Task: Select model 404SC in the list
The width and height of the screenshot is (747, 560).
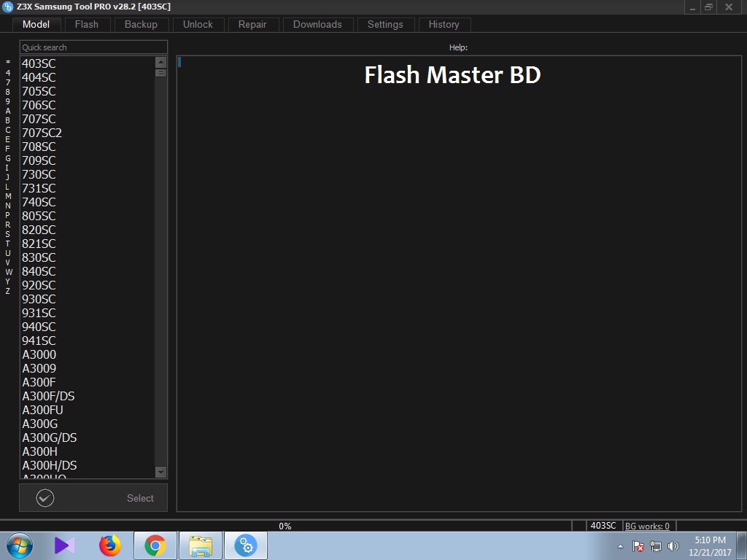Action: [88, 77]
